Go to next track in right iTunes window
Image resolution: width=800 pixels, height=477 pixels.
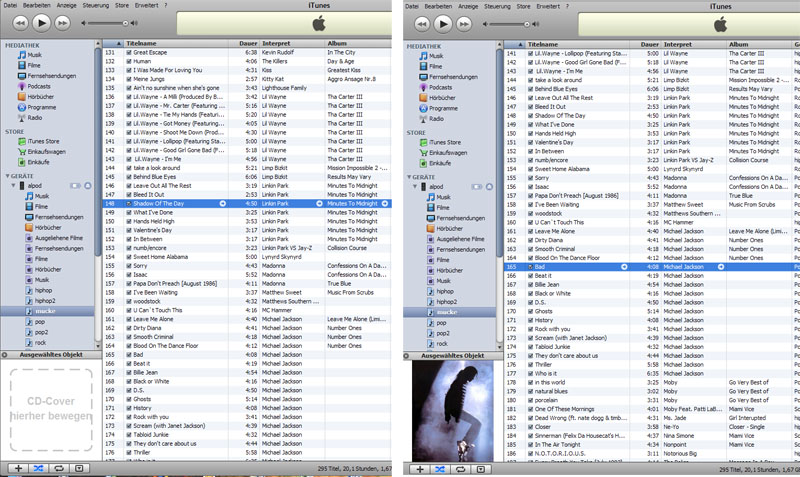tap(464, 23)
